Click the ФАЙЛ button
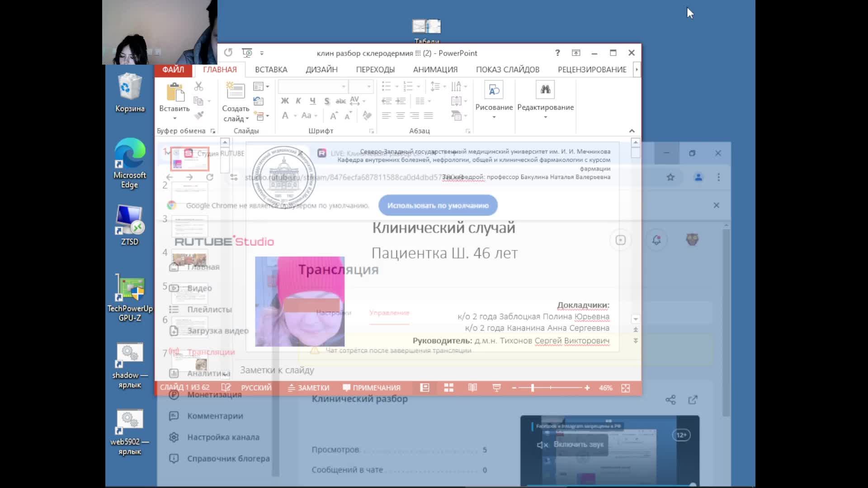 [x=173, y=70]
